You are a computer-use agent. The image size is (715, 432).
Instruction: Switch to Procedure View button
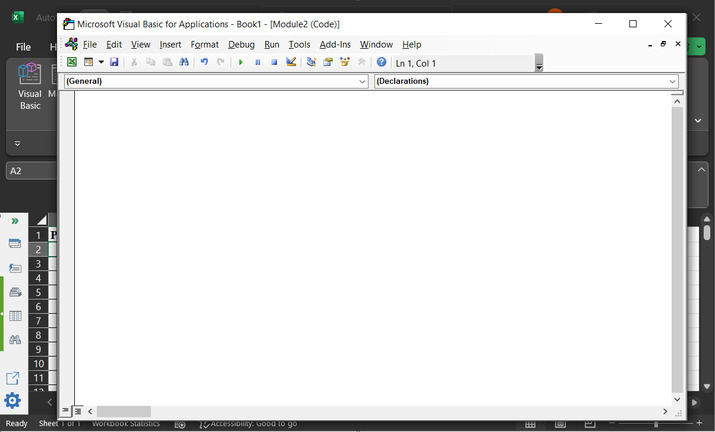pyautogui.click(x=65, y=411)
